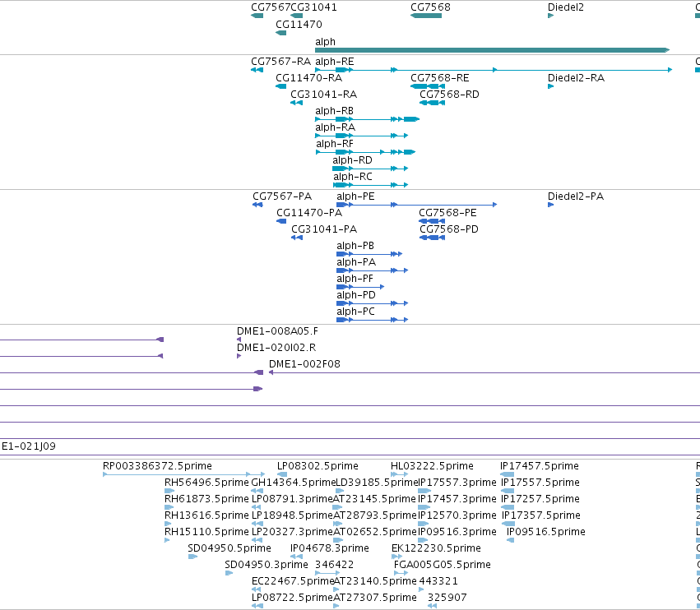Screen dimensions: 700x610
Task: Select protein CG31041-PA
Action: [x=297, y=238]
